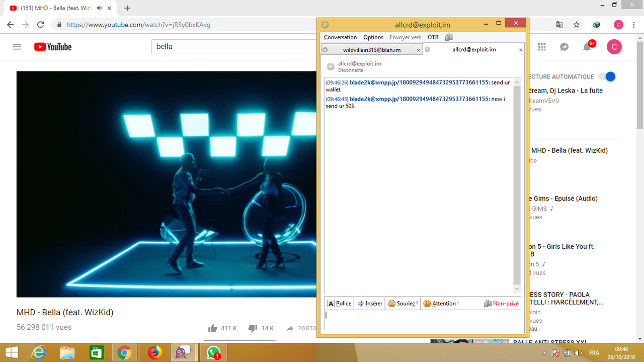Screen dimensions: 644x362
Task: Click the Chrome address bar URL
Action: click(138, 25)
